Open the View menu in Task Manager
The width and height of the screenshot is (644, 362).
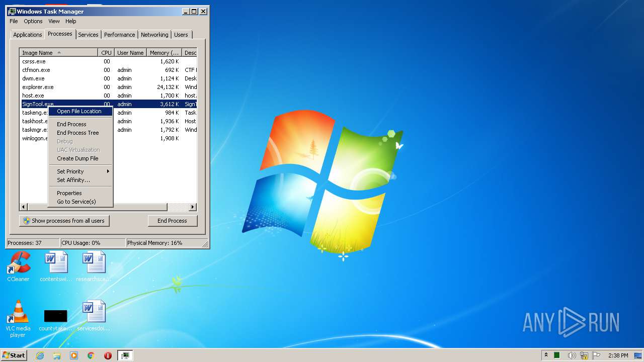[54, 21]
